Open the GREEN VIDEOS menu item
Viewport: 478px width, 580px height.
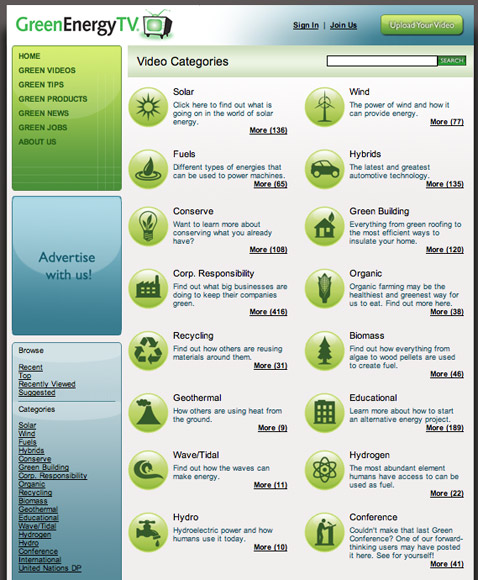47,70
